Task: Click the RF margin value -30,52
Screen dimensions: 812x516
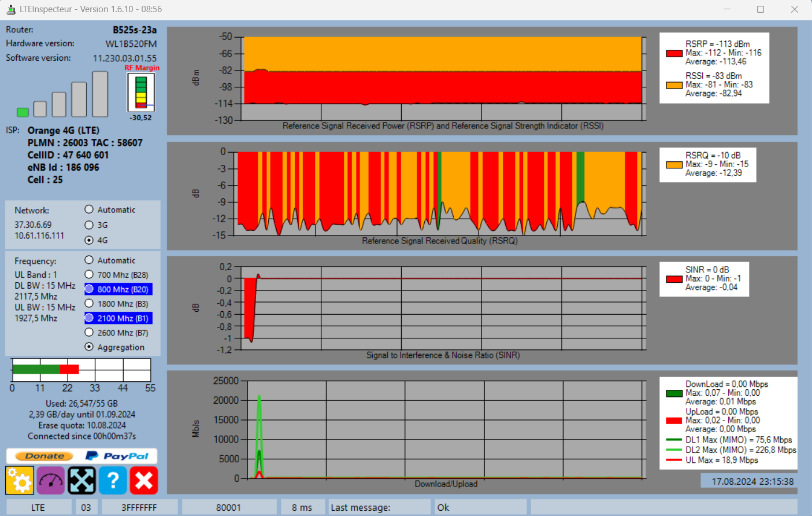Action: [x=141, y=117]
